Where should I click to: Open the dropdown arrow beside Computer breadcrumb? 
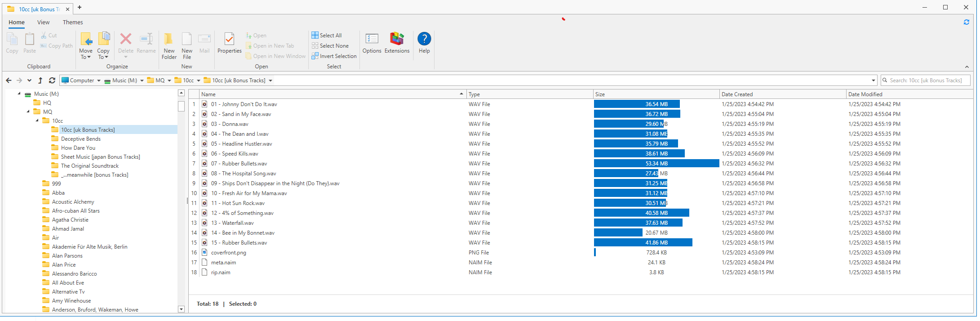click(x=99, y=81)
